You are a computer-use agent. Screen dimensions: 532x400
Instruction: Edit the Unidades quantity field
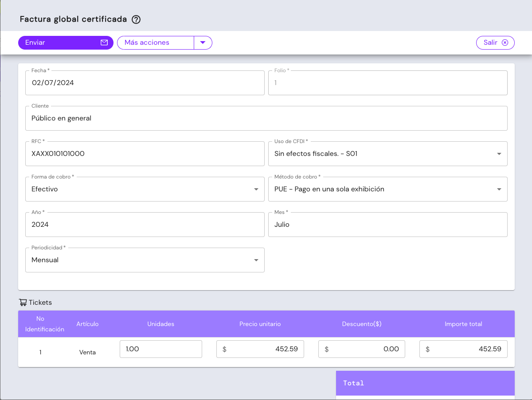[160, 349]
